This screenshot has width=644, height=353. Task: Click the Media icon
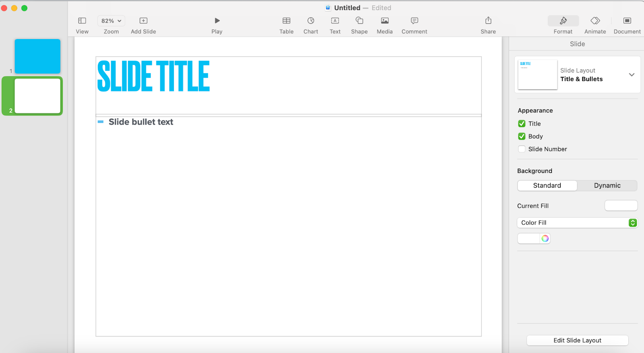point(384,21)
